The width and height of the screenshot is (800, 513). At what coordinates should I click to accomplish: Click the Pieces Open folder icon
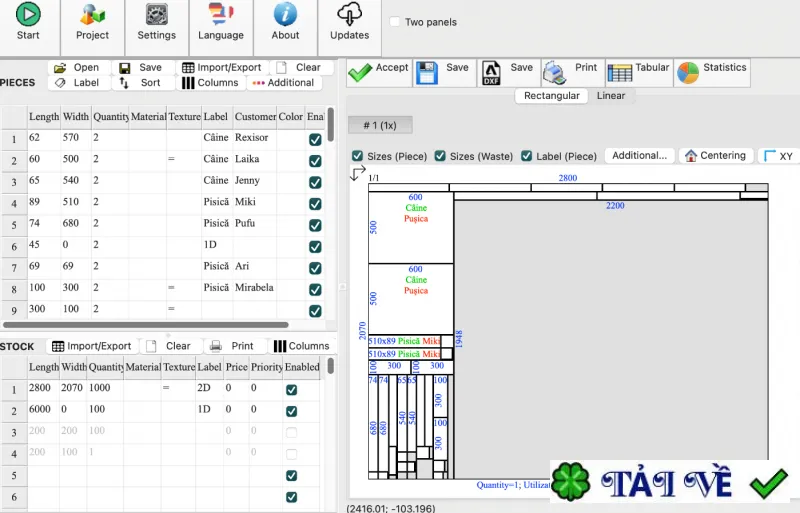(60, 68)
